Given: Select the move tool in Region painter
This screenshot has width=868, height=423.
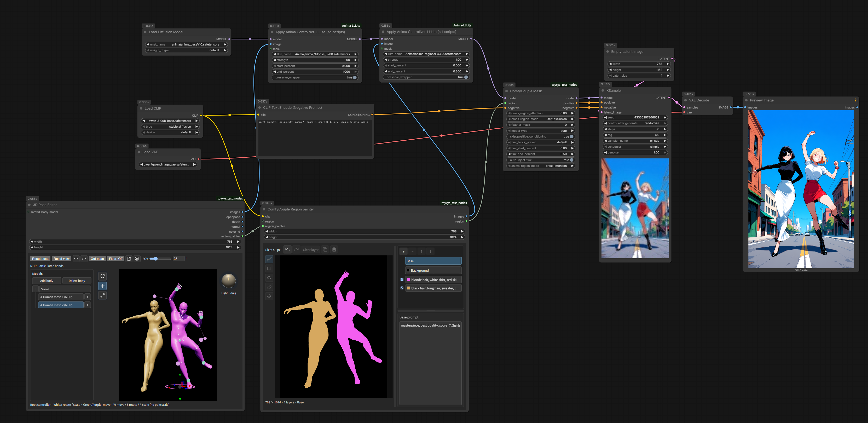Looking at the screenshot, I should (x=269, y=296).
